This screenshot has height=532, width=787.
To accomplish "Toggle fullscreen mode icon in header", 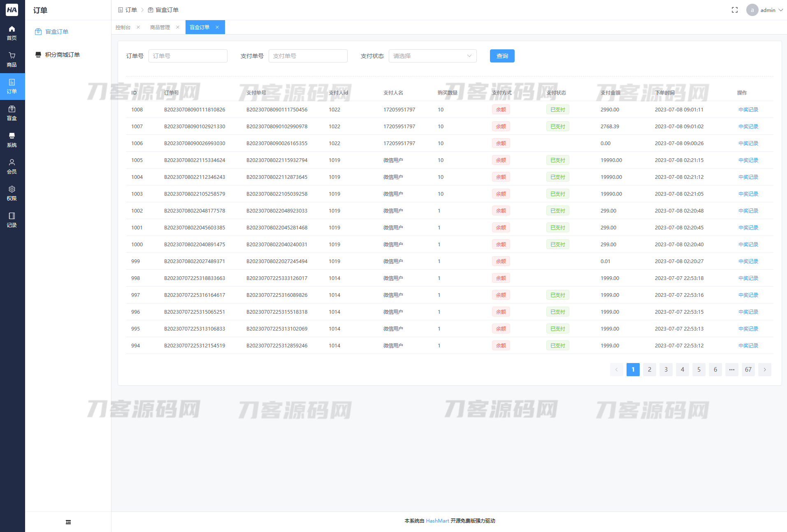I will click(x=734, y=10).
